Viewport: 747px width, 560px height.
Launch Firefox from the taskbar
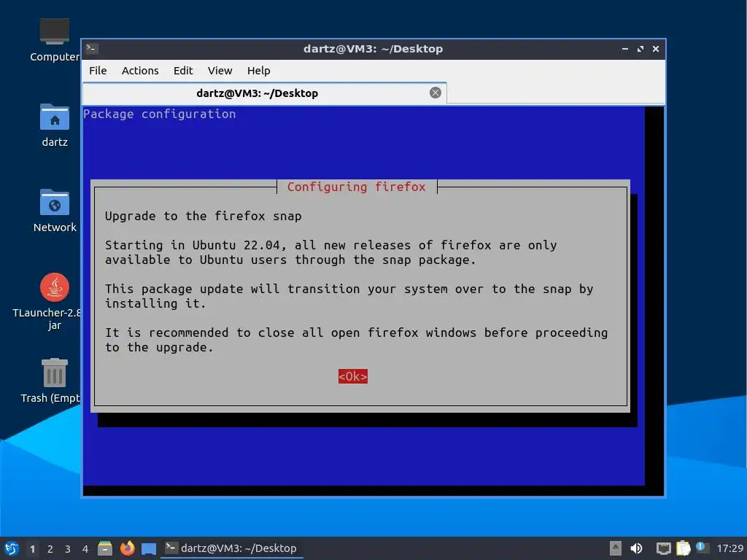coord(127,548)
